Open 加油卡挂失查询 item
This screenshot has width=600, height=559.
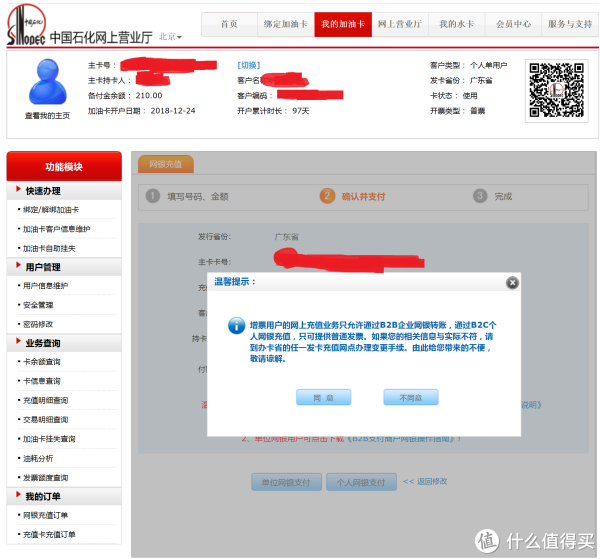tap(49, 439)
